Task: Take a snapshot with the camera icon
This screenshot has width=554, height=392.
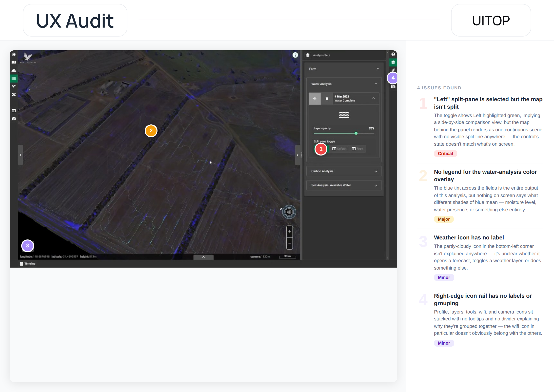Action: 14,119
